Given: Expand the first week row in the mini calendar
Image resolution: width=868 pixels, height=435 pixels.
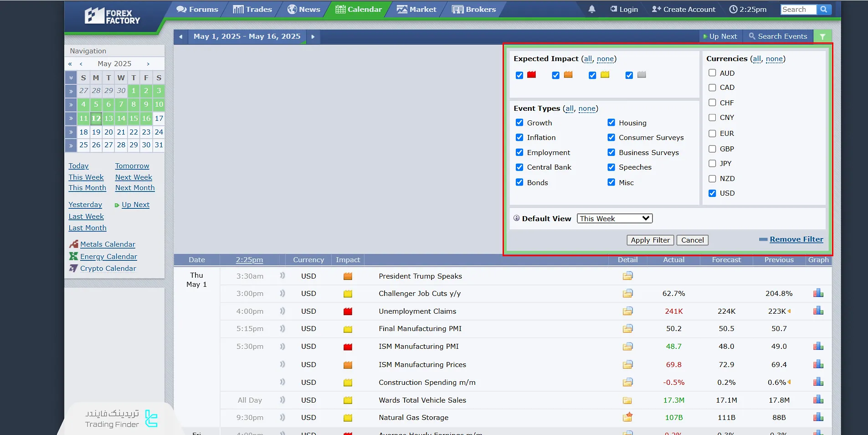Looking at the screenshot, I should (71, 91).
